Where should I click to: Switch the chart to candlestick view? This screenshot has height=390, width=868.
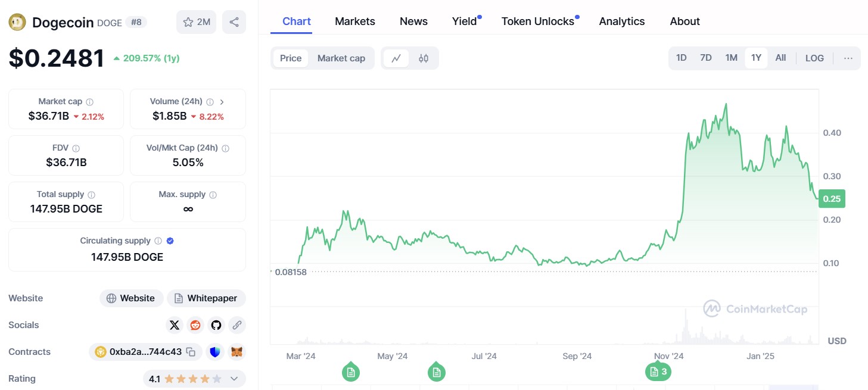(424, 58)
